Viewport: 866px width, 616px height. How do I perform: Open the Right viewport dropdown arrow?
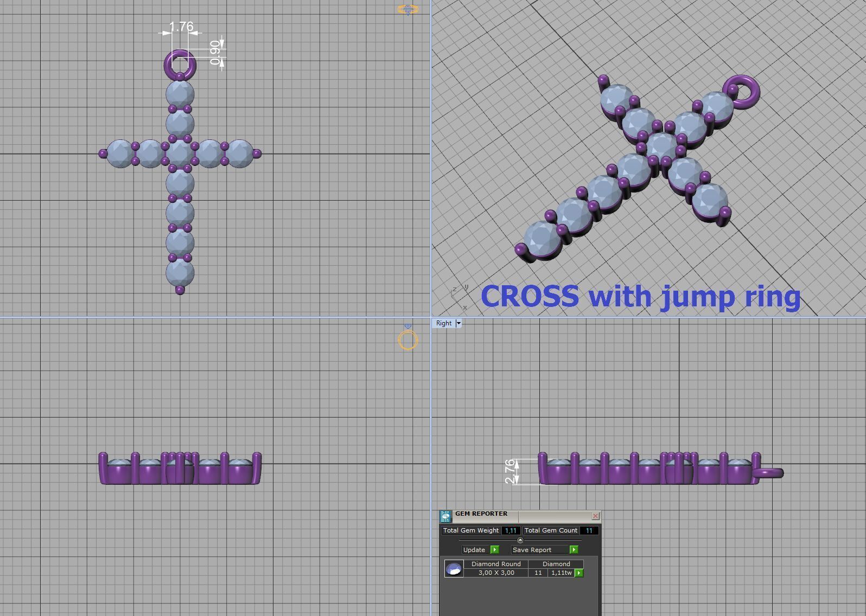point(459,323)
